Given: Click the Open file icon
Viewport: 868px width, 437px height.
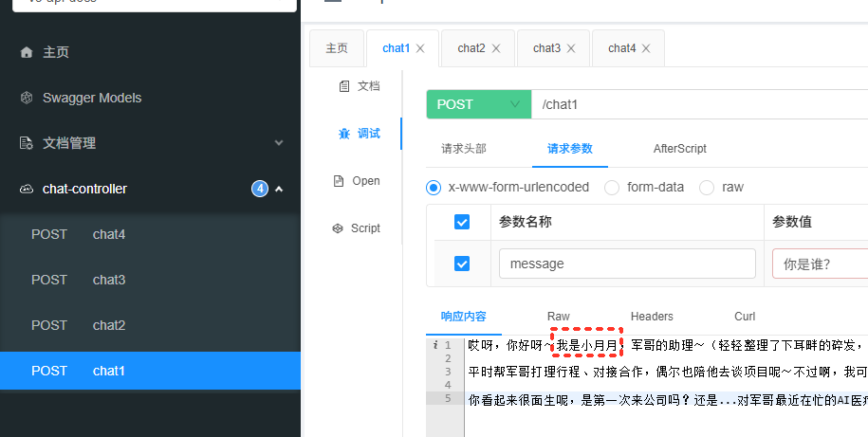Looking at the screenshot, I should point(339,181).
